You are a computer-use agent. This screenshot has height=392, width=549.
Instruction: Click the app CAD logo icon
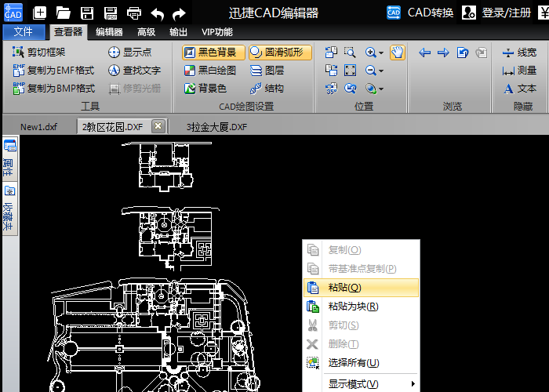click(13, 13)
